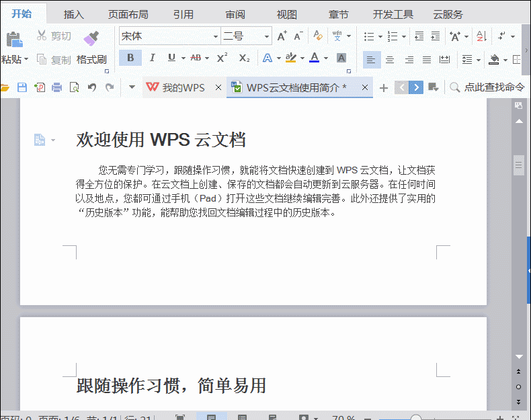
Task: Click the Print icon in quick toolbar
Action: coord(56,87)
